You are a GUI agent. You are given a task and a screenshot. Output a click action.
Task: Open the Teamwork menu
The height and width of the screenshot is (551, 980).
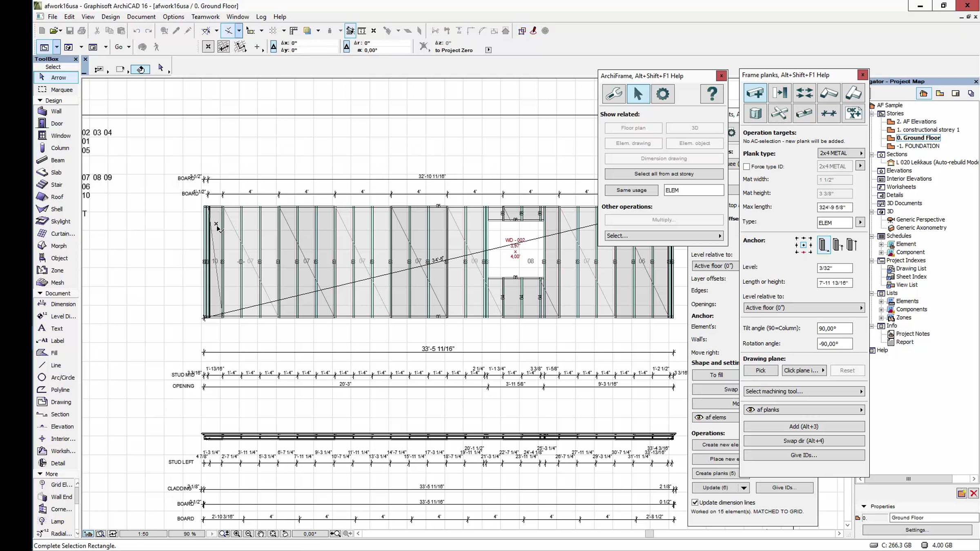tap(205, 17)
